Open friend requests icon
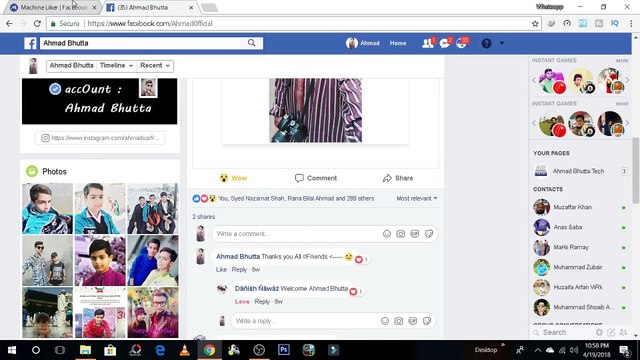Viewport: 640px width, 360px height. click(x=428, y=43)
